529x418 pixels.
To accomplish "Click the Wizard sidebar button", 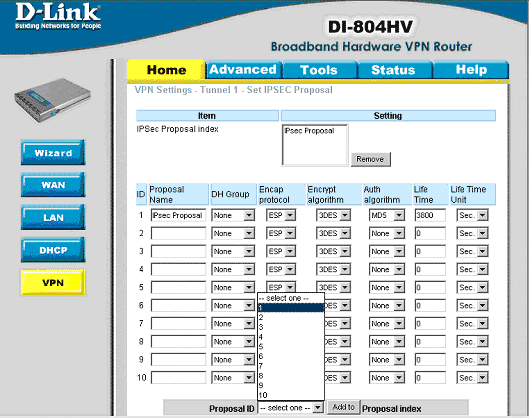I will point(53,152).
